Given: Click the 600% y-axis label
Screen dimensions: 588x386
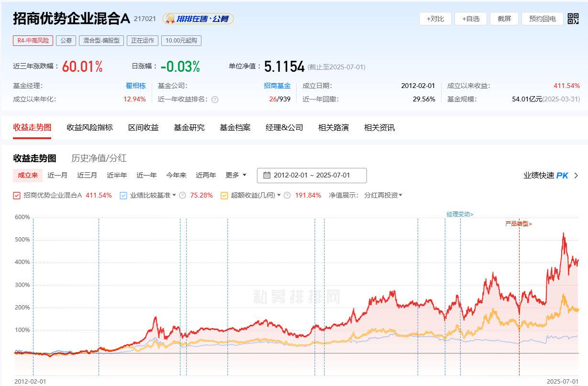Looking at the screenshot, I should pos(22,217).
